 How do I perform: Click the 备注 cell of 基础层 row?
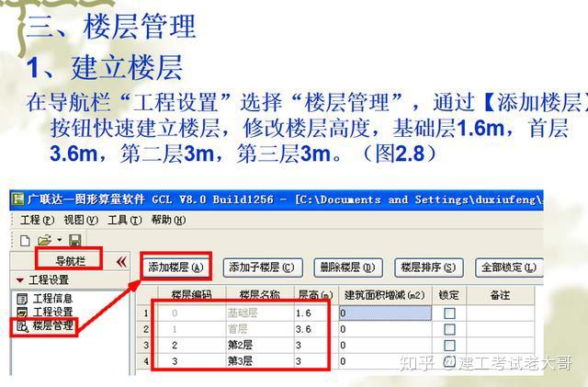click(500, 313)
